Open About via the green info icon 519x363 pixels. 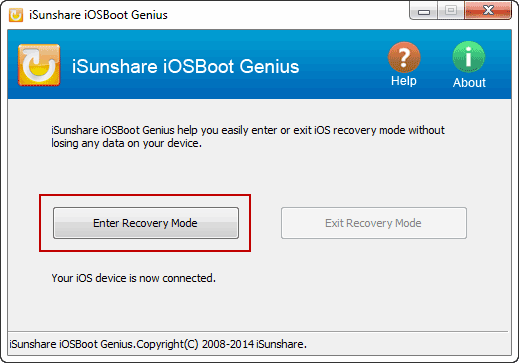469,57
